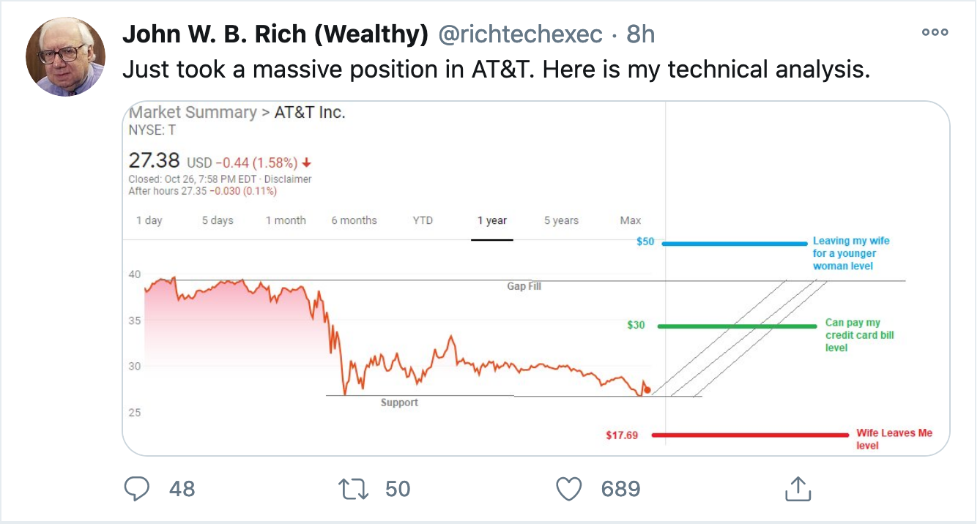
Task: Click the Market Summary breadcrumb text
Action: (192, 113)
